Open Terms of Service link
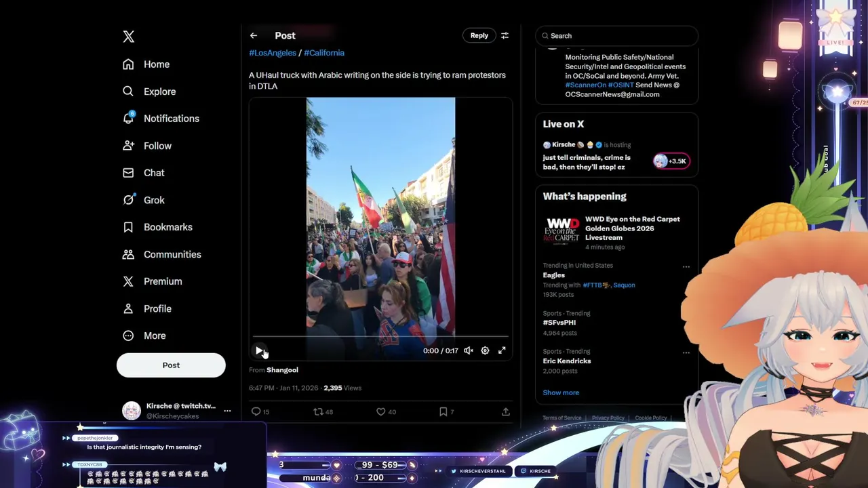The height and width of the screenshot is (488, 868). (x=561, y=418)
